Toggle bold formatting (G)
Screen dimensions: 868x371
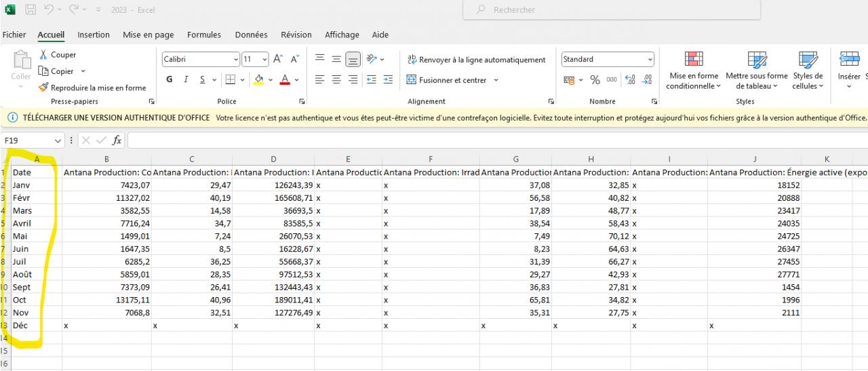pos(170,80)
